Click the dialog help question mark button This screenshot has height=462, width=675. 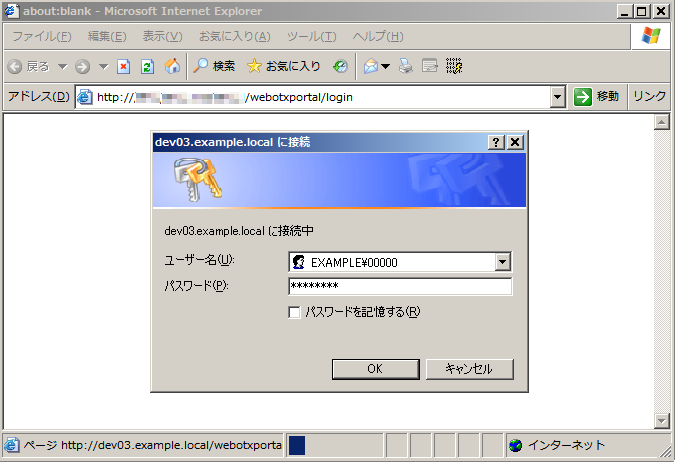click(496, 142)
